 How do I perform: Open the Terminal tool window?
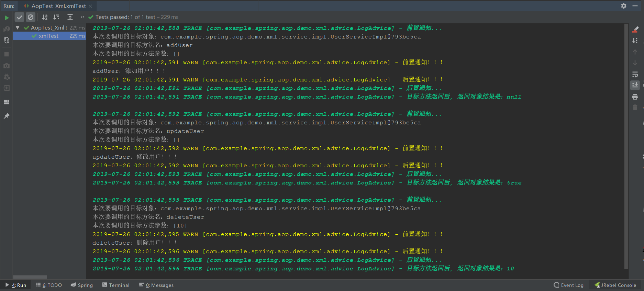tap(116, 285)
